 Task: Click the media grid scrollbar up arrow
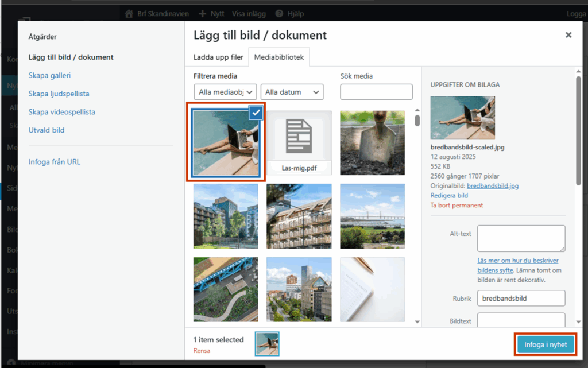(x=417, y=110)
